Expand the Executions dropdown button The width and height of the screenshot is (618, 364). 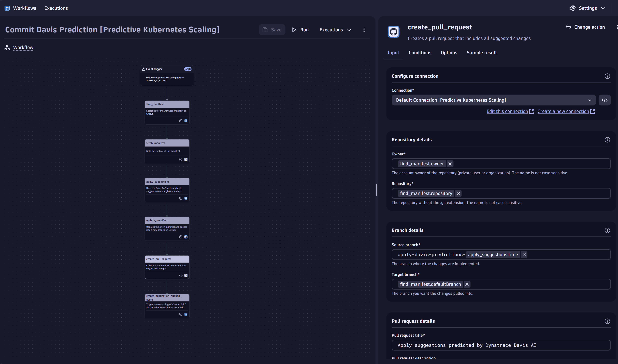point(336,29)
